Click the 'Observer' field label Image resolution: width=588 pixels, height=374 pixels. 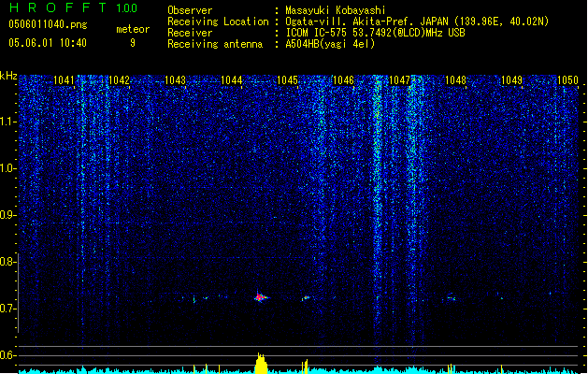pos(190,10)
